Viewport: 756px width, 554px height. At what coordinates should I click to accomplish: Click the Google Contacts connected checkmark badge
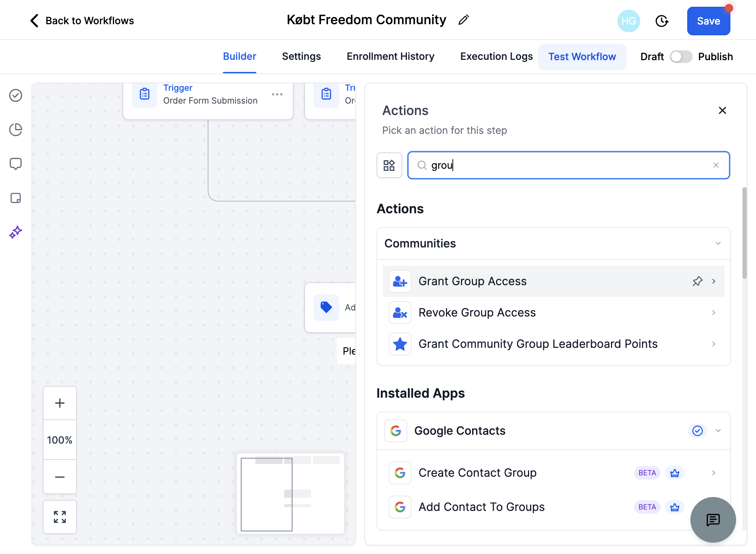[697, 431]
